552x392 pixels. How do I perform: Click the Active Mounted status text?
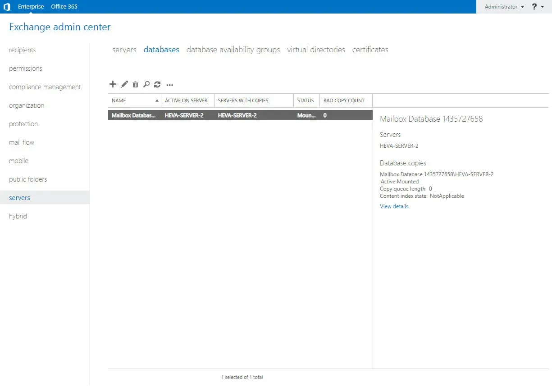pos(400,182)
